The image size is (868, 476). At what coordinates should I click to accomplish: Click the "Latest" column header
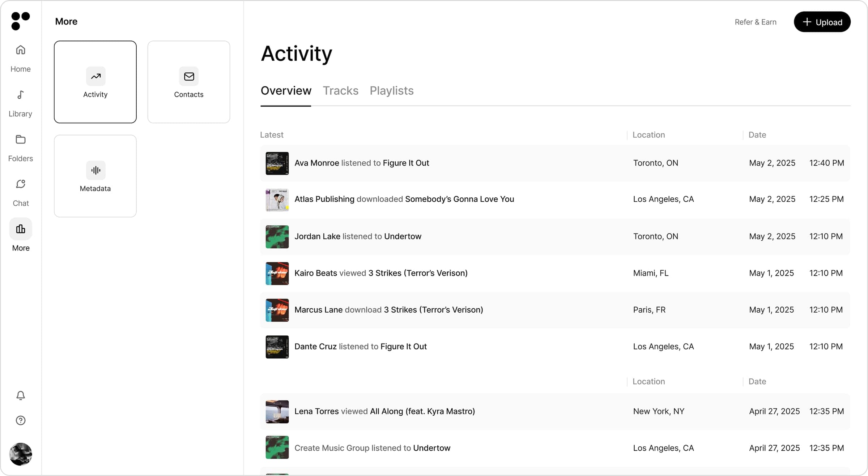tap(272, 135)
